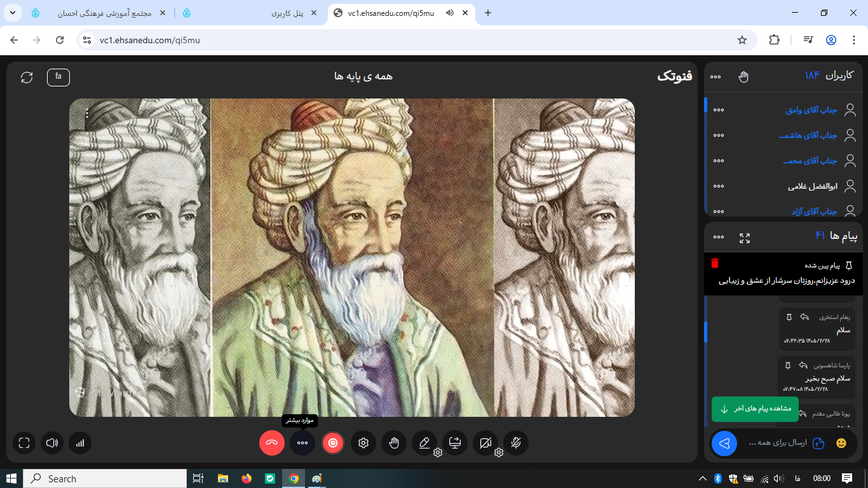
Task: Open the whiteboard pen settings gear
Action: (x=438, y=452)
